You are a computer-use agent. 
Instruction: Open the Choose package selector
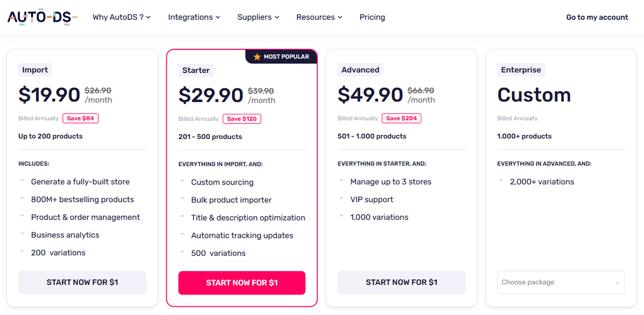(561, 282)
